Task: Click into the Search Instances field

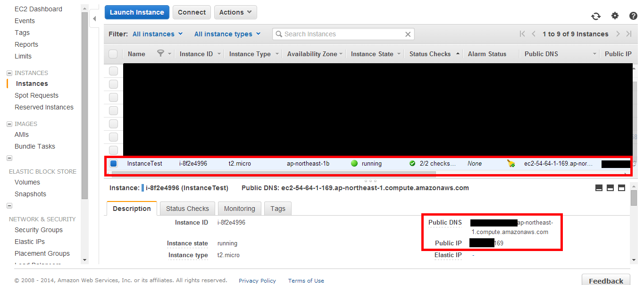Action: pyautogui.click(x=343, y=34)
